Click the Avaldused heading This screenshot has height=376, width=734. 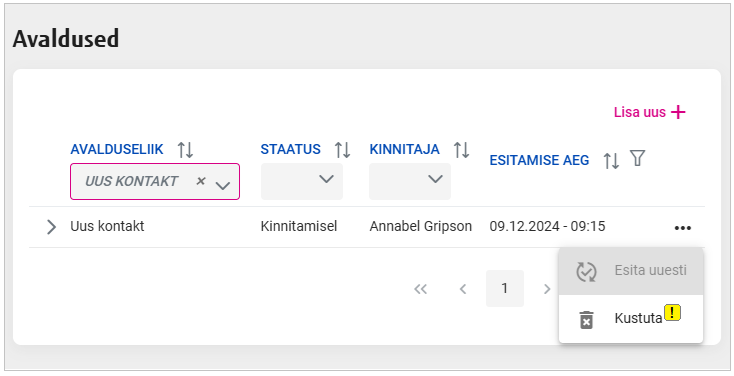66,38
